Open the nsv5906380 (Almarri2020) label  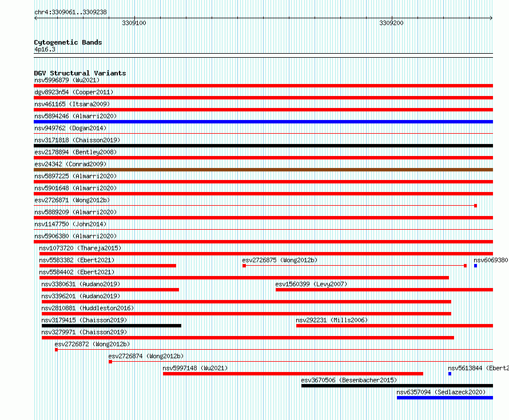(x=75, y=236)
